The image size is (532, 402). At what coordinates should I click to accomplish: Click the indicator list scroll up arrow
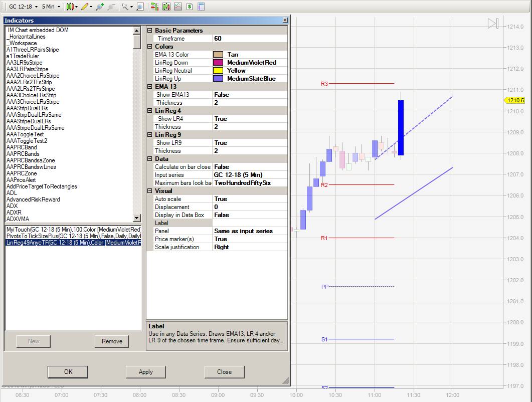pyautogui.click(x=137, y=31)
